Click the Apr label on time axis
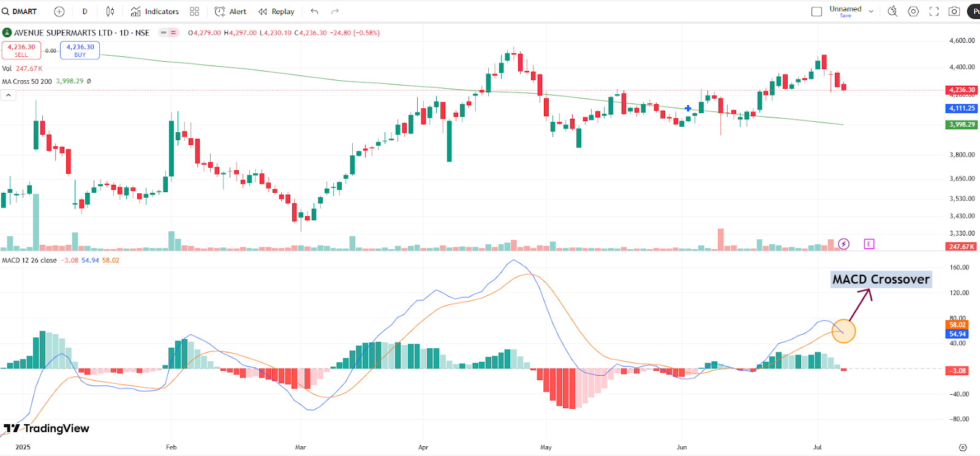 pyautogui.click(x=423, y=447)
